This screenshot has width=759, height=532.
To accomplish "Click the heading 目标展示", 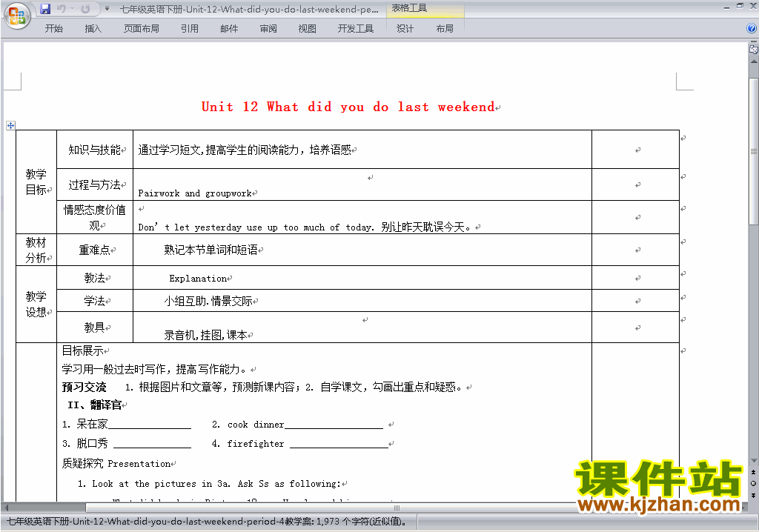I will tap(83, 350).
